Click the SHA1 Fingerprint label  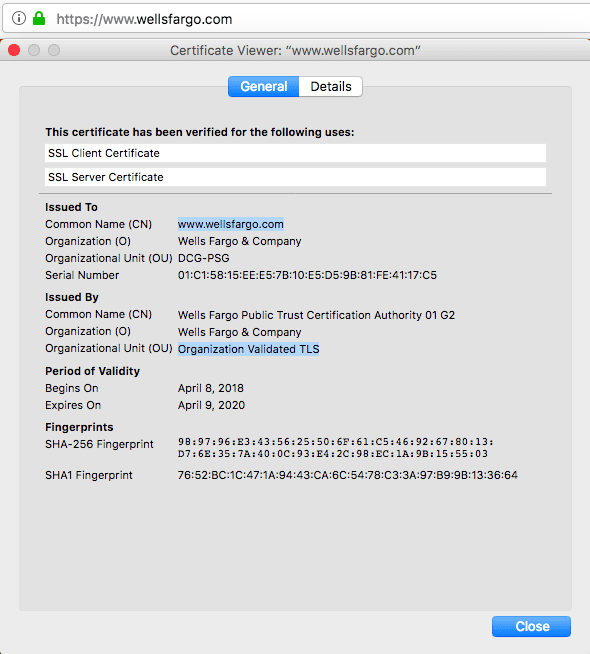point(89,475)
